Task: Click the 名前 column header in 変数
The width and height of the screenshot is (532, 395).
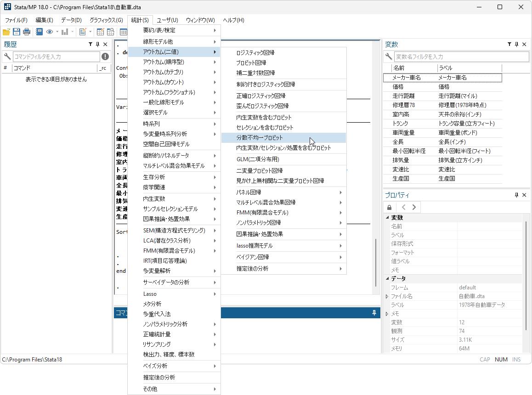Action: click(414, 68)
